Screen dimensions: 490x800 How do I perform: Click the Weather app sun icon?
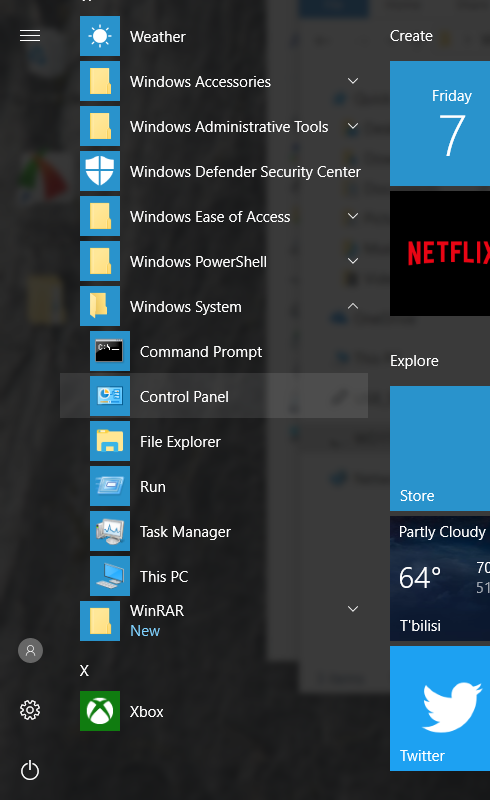point(100,36)
